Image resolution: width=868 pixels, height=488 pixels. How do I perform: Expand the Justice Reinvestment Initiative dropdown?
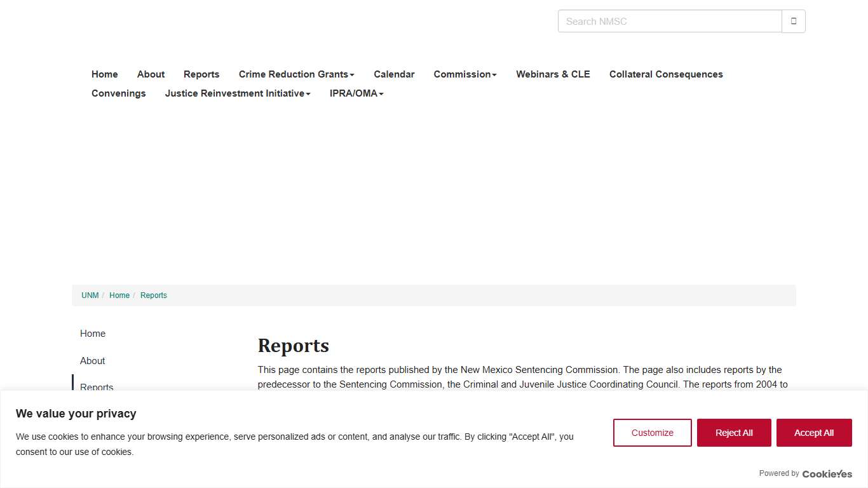237,93
